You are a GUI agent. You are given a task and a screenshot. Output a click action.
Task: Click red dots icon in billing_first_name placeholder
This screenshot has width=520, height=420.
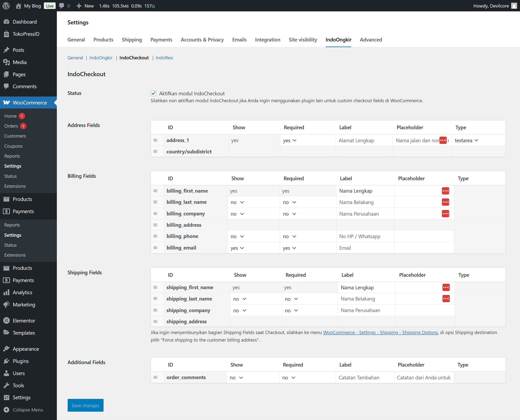445,191
